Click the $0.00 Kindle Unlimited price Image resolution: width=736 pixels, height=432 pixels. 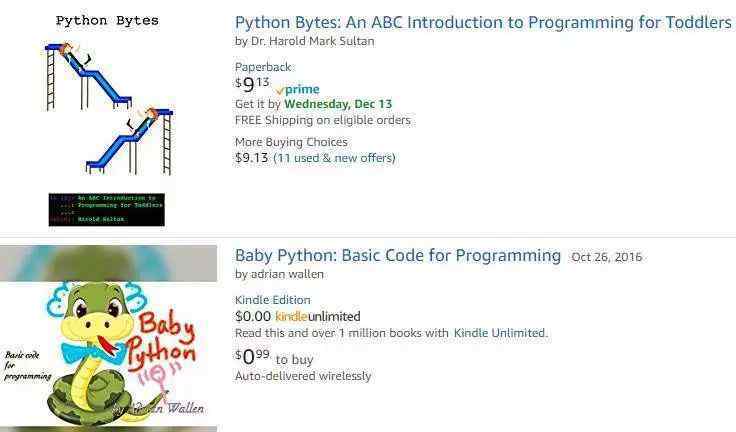click(x=252, y=316)
